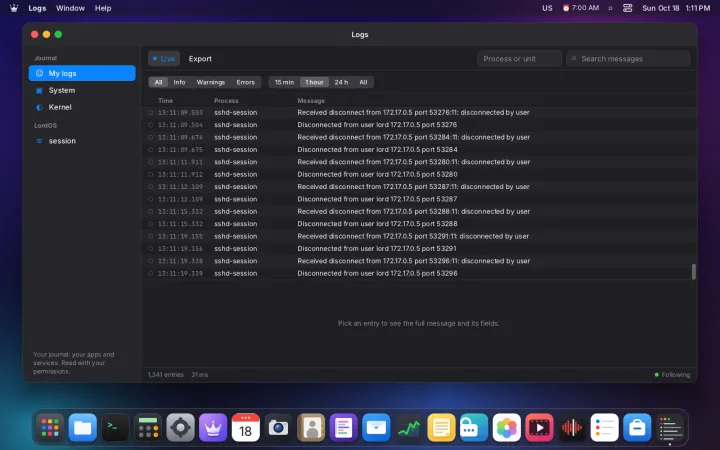This screenshot has height=450, width=720.
Task: Click the 1,341 entries status text
Action: [x=166, y=375]
